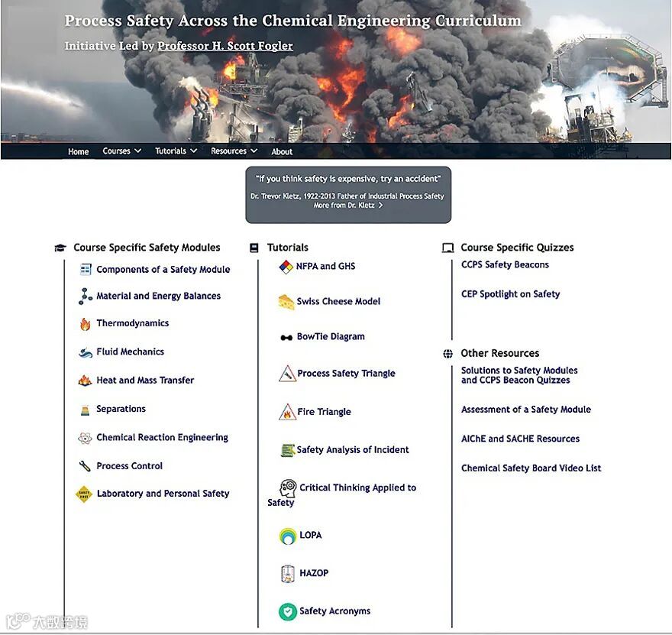Open the HAZOP tutorial text link
Image resolution: width=672 pixels, height=635 pixels.
tap(314, 573)
